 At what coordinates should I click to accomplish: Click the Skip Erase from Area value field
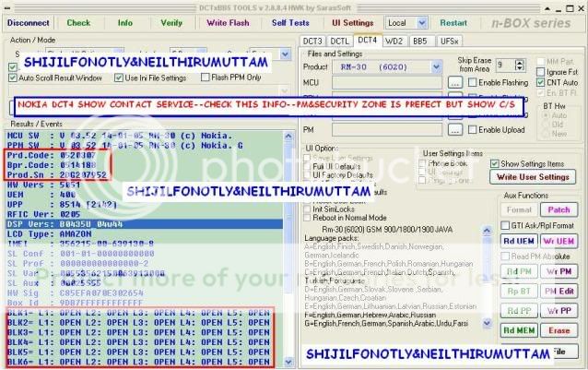pyautogui.click(x=505, y=66)
